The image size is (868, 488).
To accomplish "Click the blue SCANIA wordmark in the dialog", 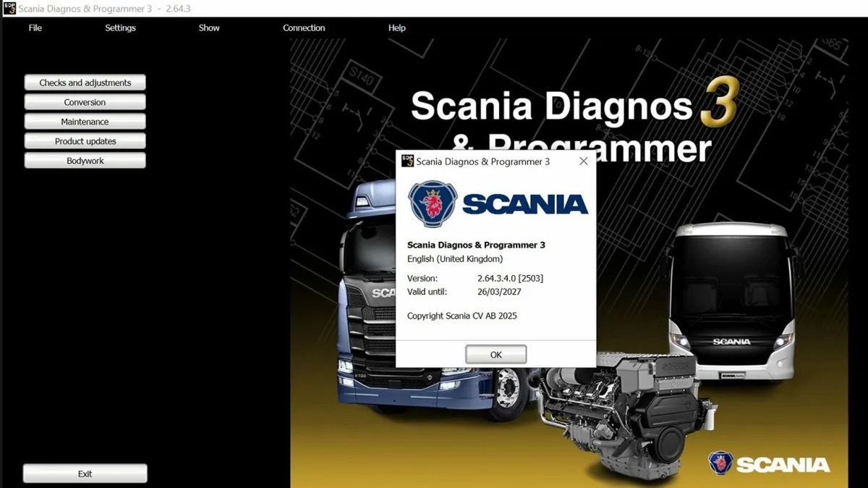I will [526, 205].
